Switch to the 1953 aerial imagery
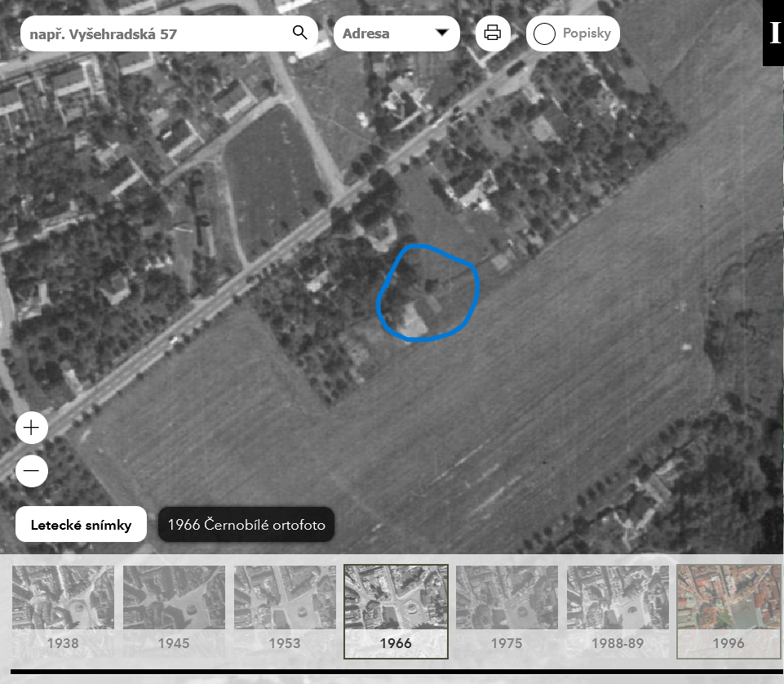 (x=285, y=611)
